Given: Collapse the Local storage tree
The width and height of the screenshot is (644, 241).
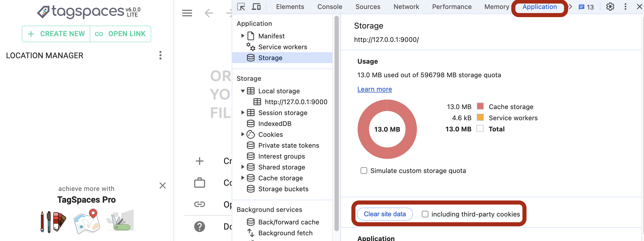Looking at the screenshot, I should [243, 91].
